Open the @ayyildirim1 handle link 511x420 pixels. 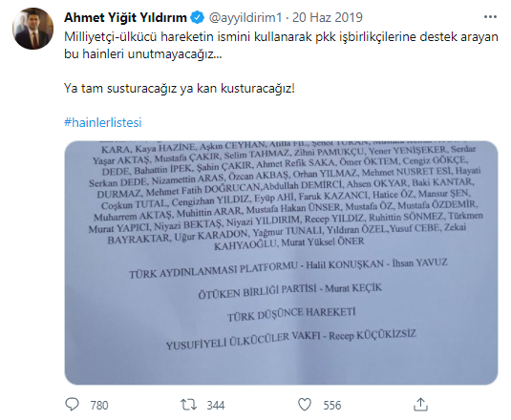pos(245,17)
